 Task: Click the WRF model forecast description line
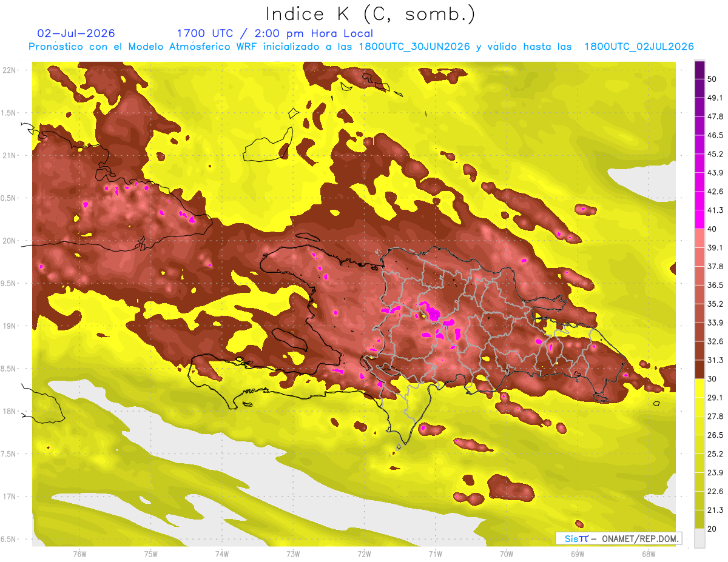(x=362, y=47)
